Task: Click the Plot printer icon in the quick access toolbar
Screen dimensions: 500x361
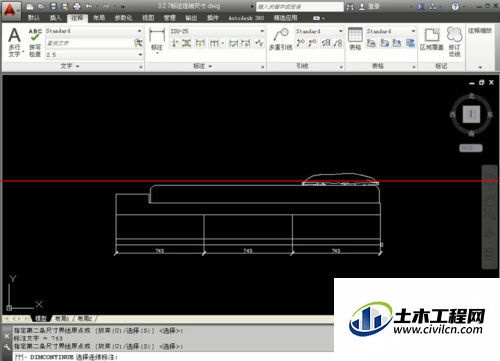Action: (77, 6)
